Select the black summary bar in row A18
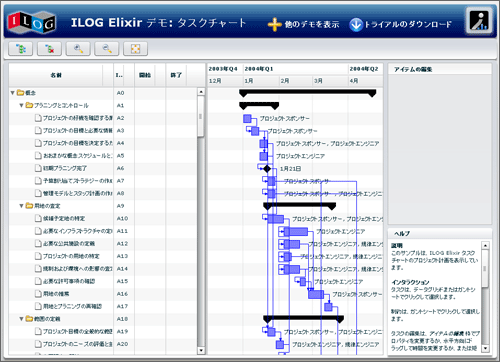Image resolution: width=500 pixels, height=362 pixels. pyautogui.click(x=303, y=319)
